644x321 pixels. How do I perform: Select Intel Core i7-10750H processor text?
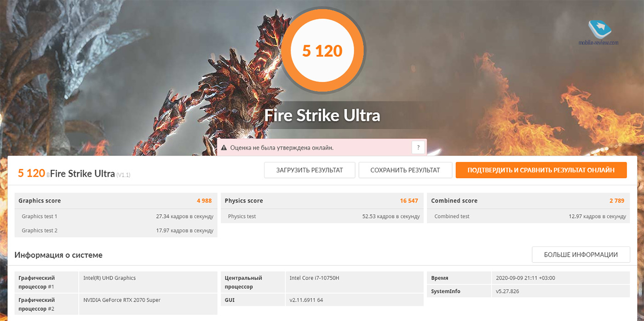coord(315,278)
